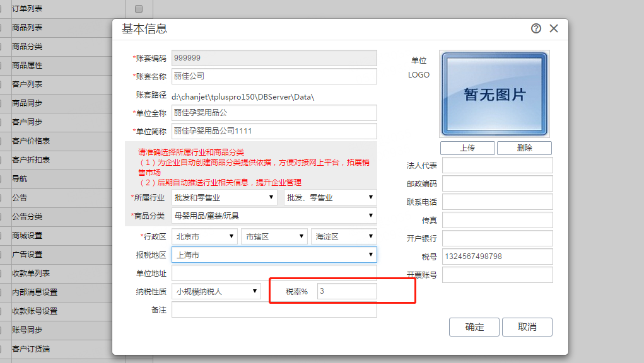Click the 账套编码 field showing 999999
Image resolution: width=644 pixels, height=363 pixels.
[274, 58]
